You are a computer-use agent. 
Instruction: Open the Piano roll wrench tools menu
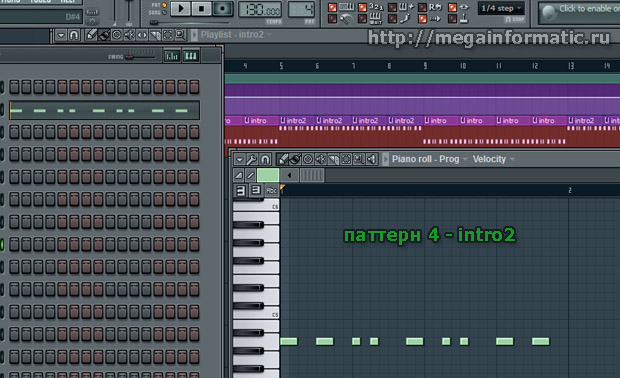click(252, 159)
